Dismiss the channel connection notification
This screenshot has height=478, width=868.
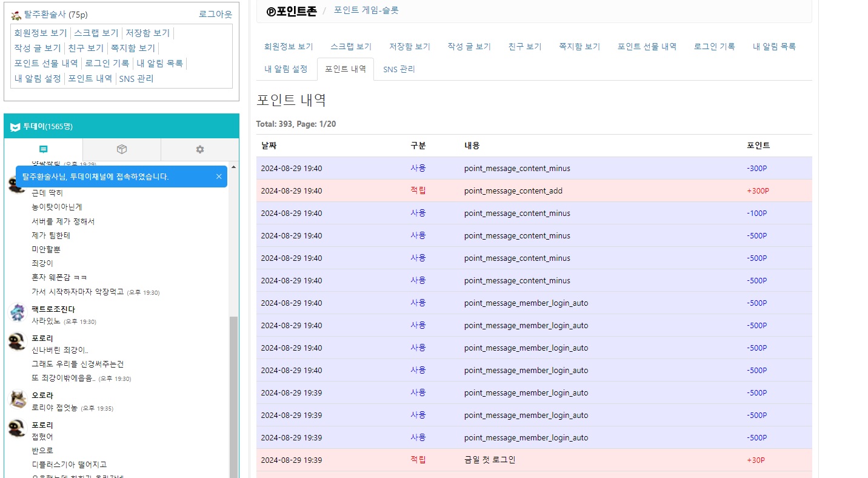pos(219,177)
